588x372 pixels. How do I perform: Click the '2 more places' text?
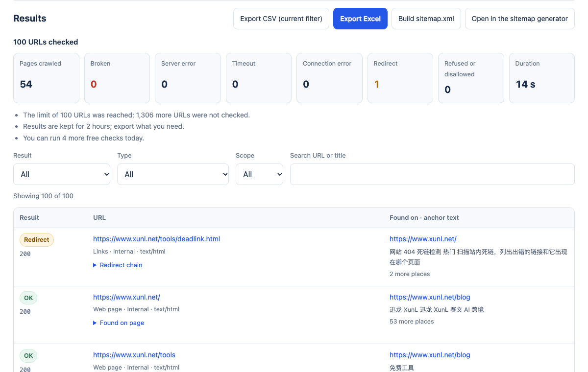410,274
